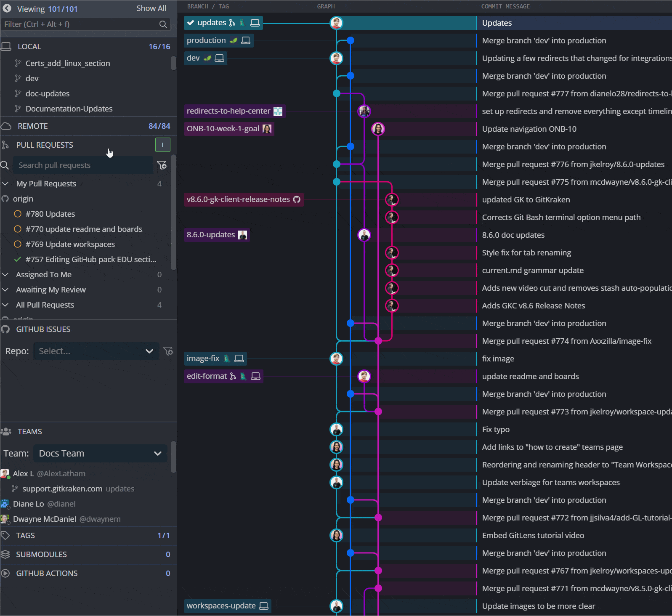This screenshot has width=672, height=616.
Task: Click the Show All link
Action: [151, 8]
